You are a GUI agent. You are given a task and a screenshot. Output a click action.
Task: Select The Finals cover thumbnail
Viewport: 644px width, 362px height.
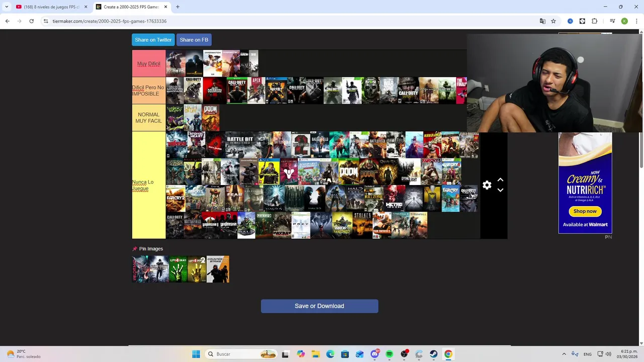tap(461, 90)
